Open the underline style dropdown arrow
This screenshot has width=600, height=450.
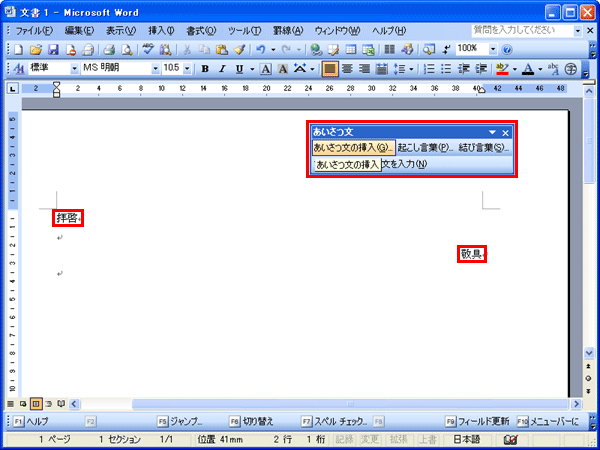[252, 69]
